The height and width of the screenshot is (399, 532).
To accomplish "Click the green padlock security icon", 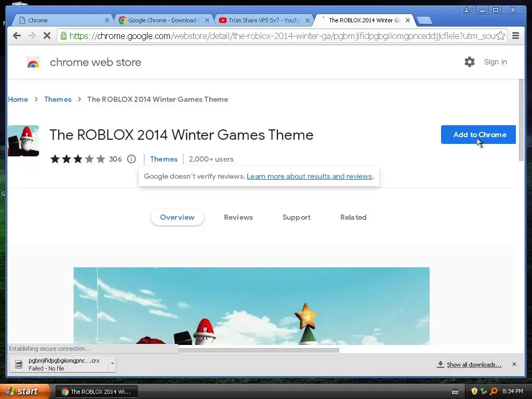I will pos(63,36).
